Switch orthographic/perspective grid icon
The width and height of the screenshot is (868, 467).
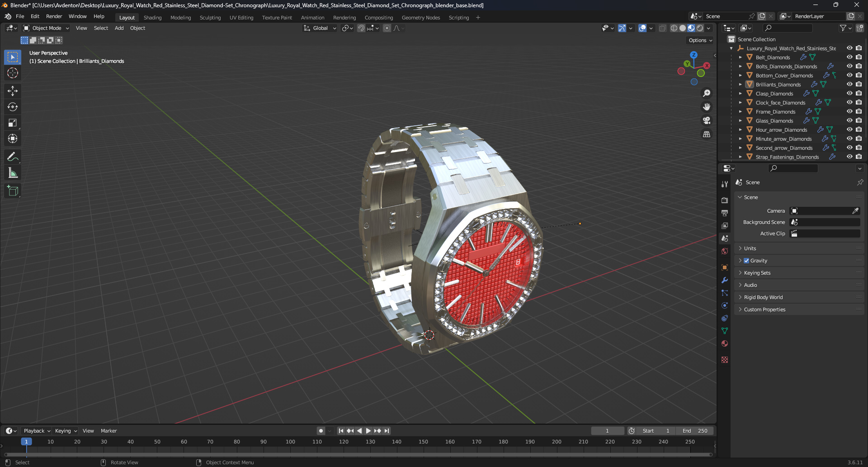tap(707, 134)
